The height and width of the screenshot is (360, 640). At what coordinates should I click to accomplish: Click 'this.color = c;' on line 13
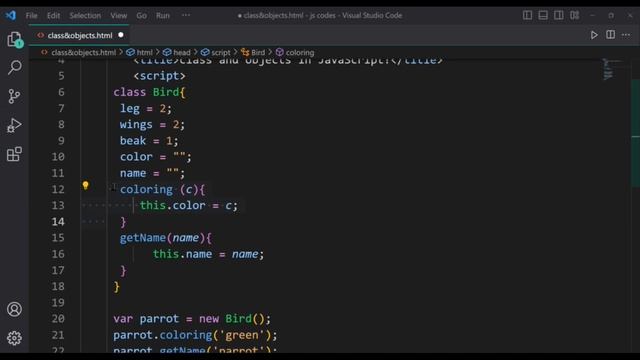click(189, 205)
